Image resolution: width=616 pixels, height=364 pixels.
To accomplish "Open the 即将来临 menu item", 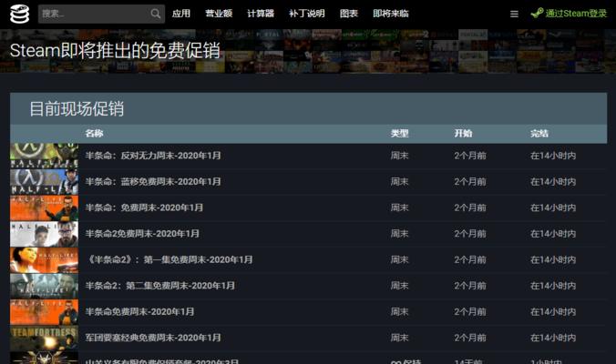I will 391,14.
